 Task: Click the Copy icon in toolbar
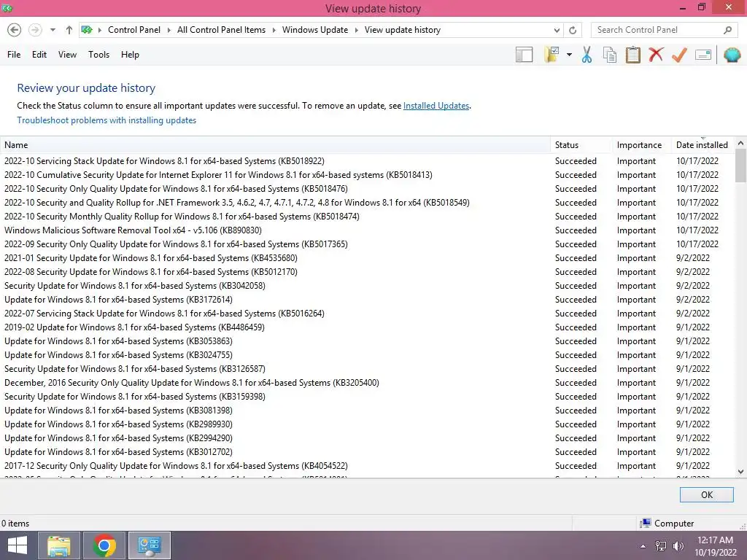610,55
